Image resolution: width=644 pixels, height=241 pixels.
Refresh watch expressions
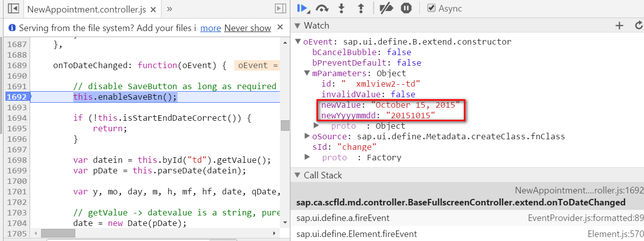pos(638,26)
